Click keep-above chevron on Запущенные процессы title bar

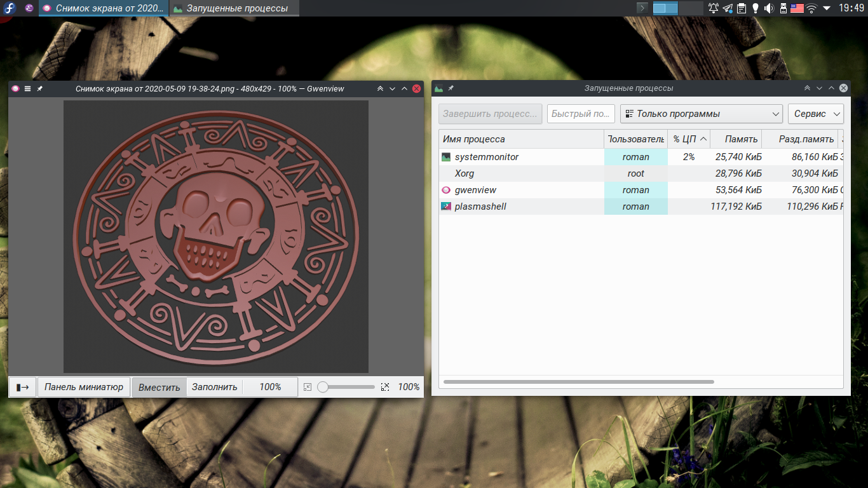(x=808, y=88)
